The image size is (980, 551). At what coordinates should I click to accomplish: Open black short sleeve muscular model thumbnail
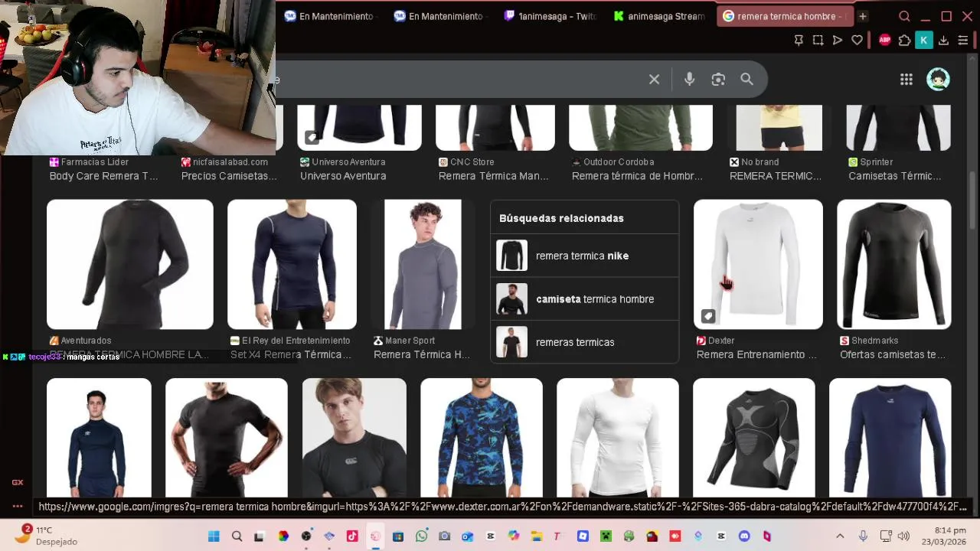(x=227, y=438)
